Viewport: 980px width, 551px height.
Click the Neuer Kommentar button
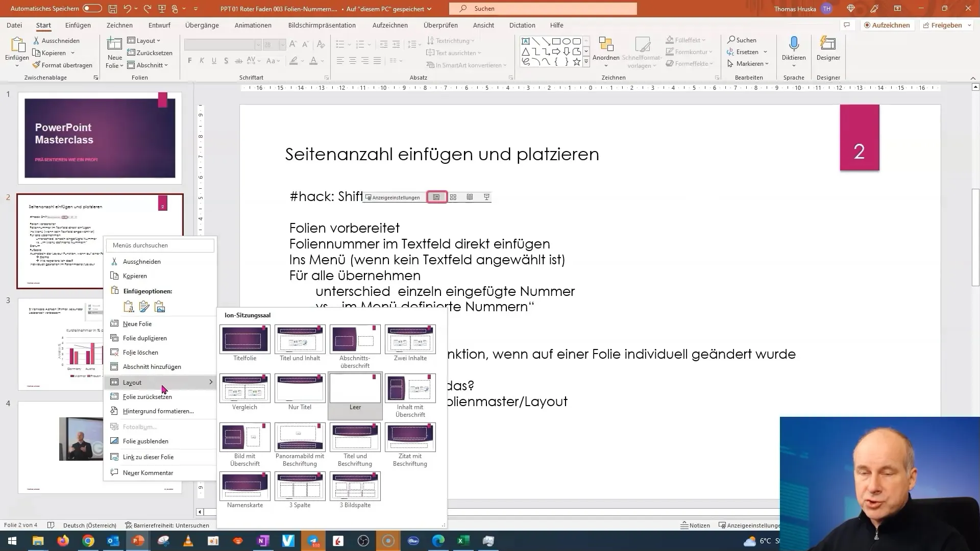148,472
